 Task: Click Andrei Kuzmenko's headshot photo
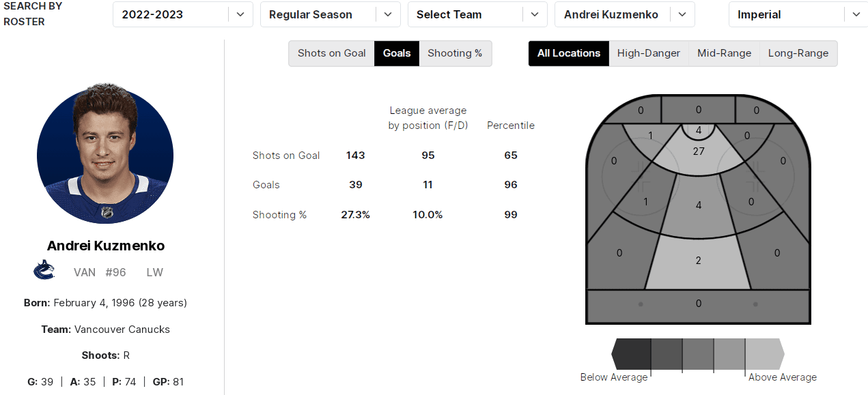(x=104, y=156)
